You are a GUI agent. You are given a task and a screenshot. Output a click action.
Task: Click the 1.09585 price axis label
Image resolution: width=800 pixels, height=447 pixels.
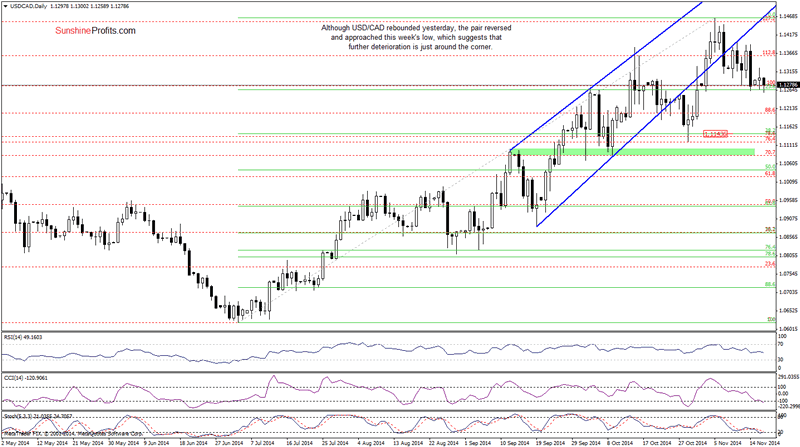[788, 200]
